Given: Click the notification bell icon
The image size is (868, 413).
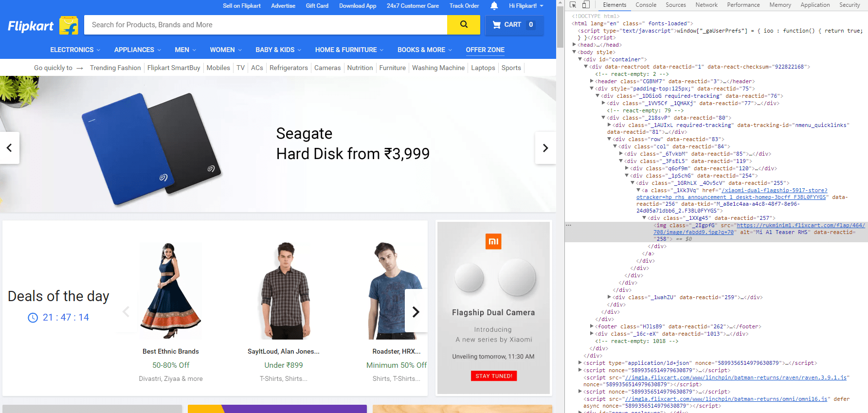Looking at the screenshot, I should coord(494,6).
